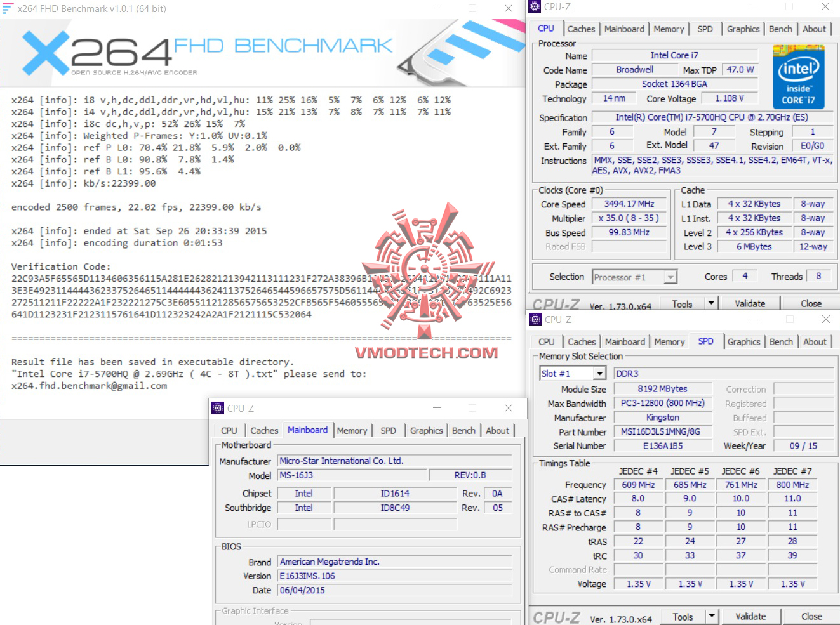Select CPU tab in the CPU-Z Mainboard window
The height and width of the screenshot is (625, 840).
(x=229, y=431)
